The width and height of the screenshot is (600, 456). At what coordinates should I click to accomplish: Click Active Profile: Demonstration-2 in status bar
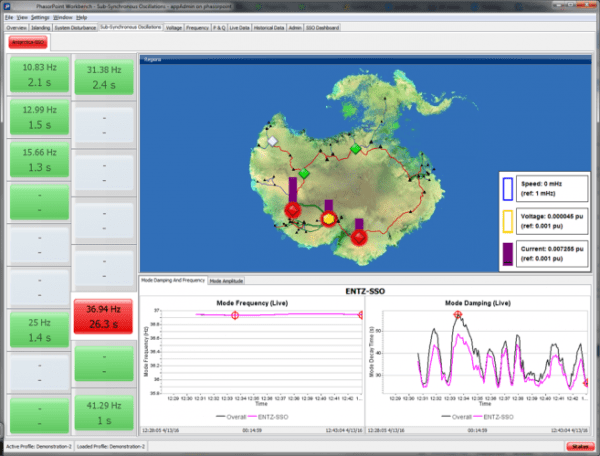[x=39, y=446]
